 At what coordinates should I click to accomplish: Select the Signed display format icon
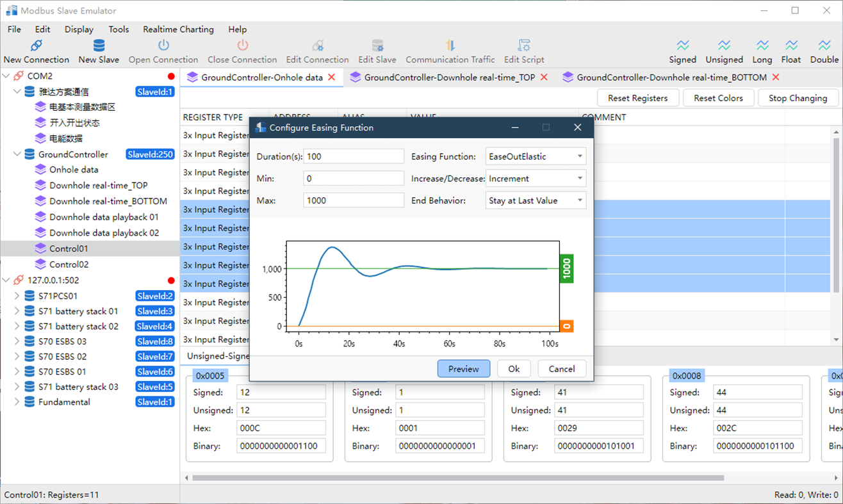tap(683, 45)
